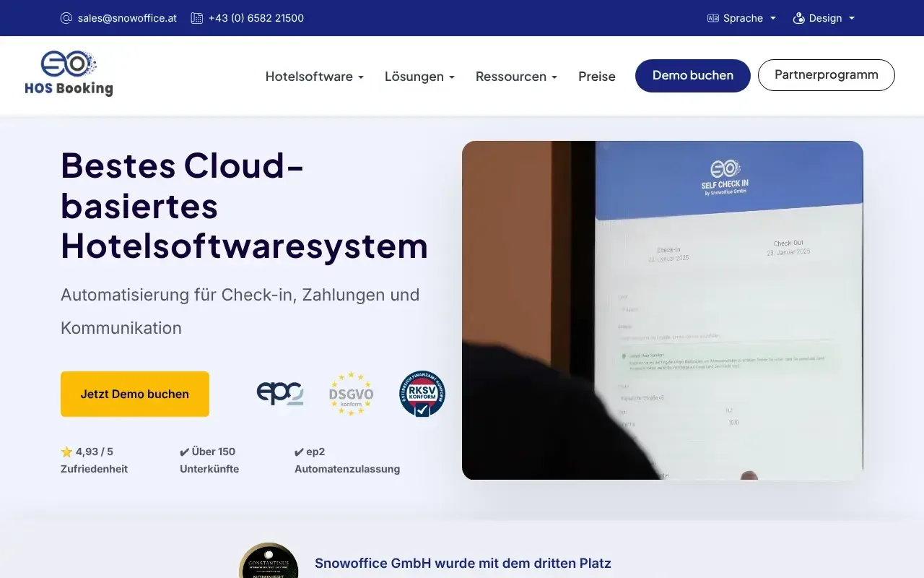Click the RKSV Konform badge

(x=422, y=394)
